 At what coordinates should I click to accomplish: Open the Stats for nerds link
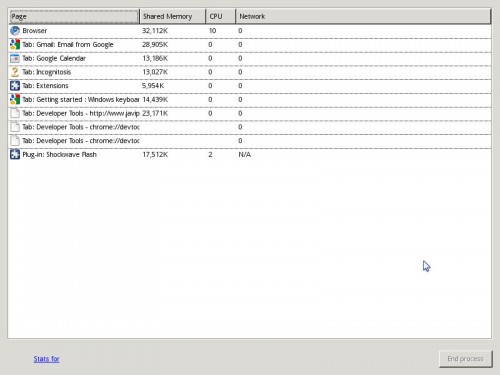46,359
